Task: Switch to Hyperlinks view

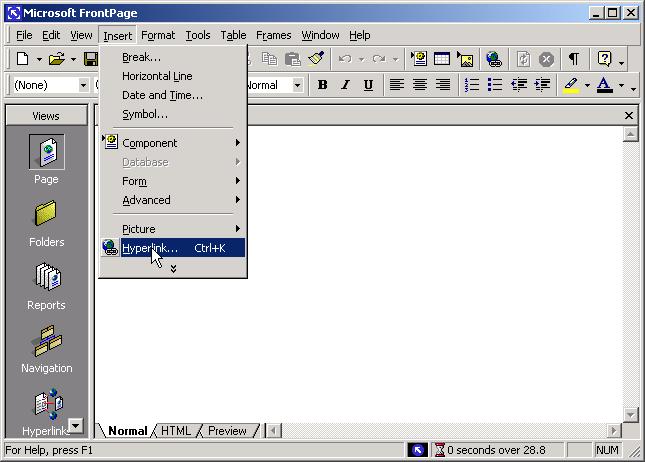Action: [x=45, y=412]
